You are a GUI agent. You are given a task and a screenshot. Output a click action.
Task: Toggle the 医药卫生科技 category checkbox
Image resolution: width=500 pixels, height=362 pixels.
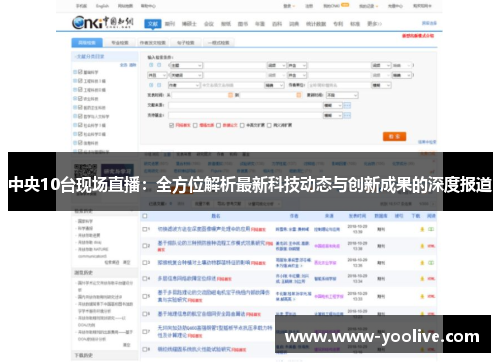(x=80, y=107)
